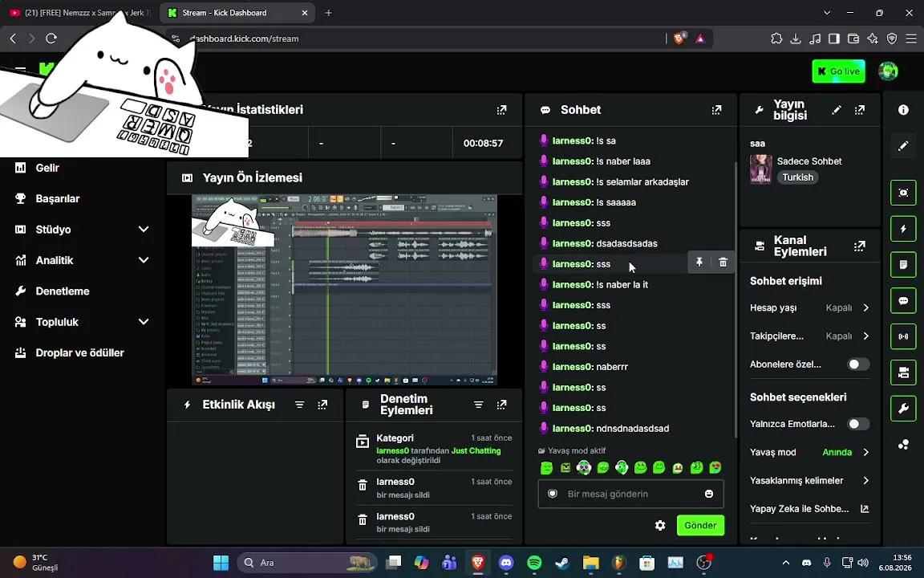The image size is (924, 578).
Task: Open the user profile avatar
Action: [x=888, y=71]
